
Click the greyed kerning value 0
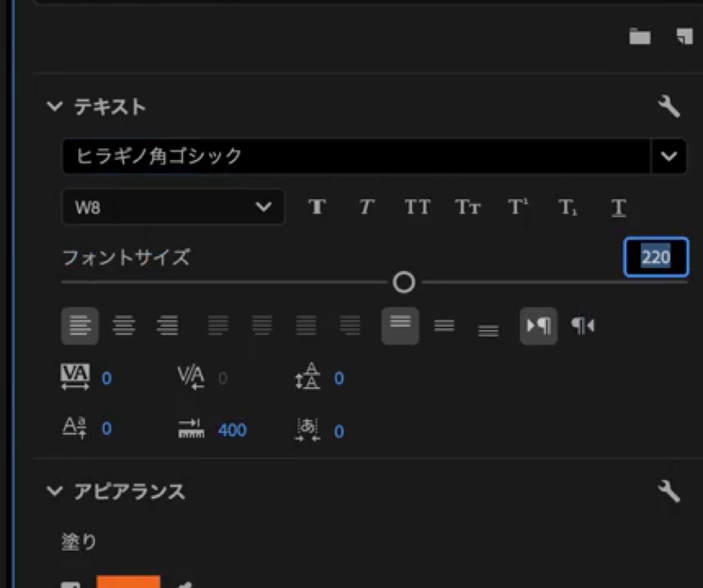tap(223, 378)
